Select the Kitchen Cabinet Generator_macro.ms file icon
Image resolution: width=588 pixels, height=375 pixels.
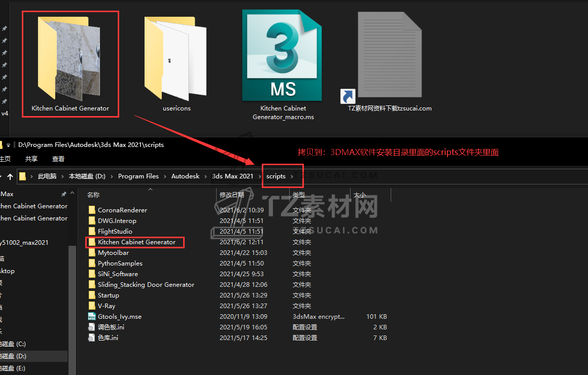[282, 55]
